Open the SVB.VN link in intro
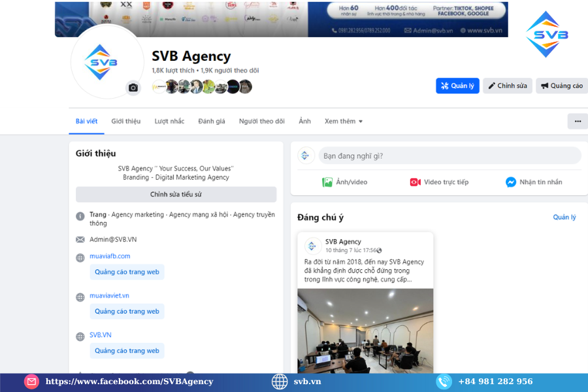The width and height of the screenshot is (588, 392). pyautogui.click(x=101, y=335)
